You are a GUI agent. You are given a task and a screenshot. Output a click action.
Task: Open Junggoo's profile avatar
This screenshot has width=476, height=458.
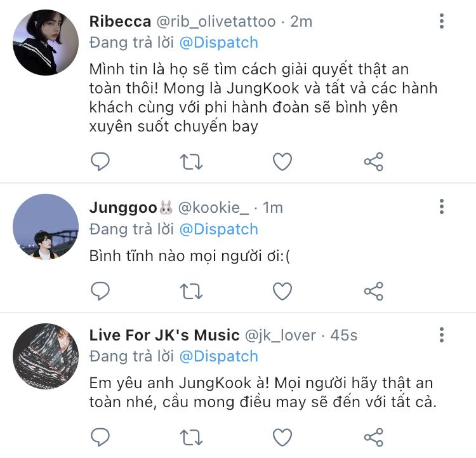[x=46, y=227]
